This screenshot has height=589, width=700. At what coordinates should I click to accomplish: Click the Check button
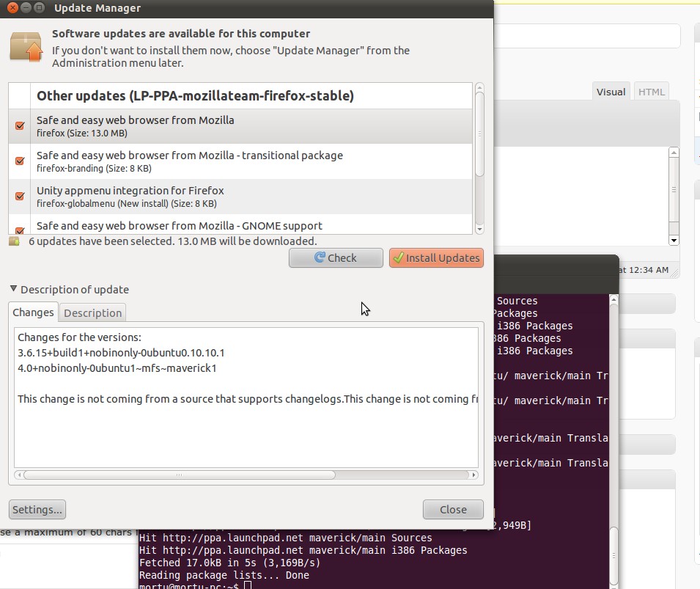[x=336, y=258]
